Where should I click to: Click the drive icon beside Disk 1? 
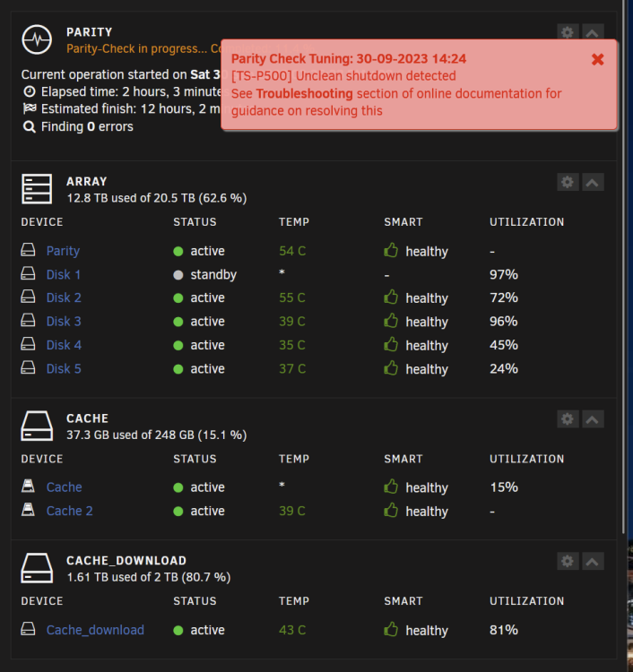click(x=29, y=273)
